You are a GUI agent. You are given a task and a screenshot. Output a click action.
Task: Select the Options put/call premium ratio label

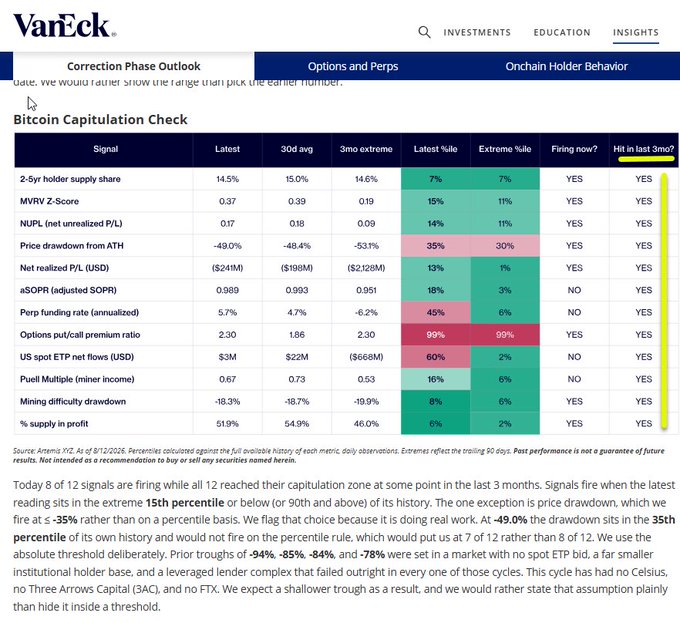[x=80, y=335]
